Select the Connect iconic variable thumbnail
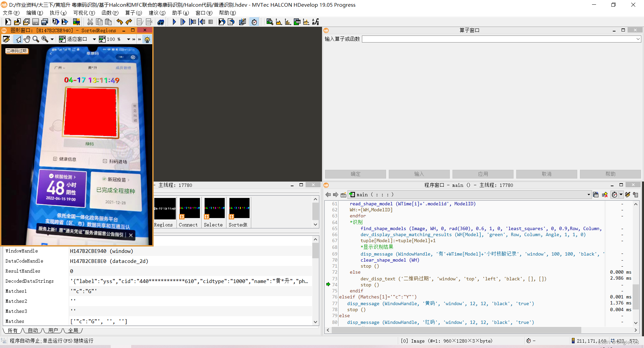Image resolution: width=644 pixels, height=348 pixels. pyautogui.click(x=190, y=213)
